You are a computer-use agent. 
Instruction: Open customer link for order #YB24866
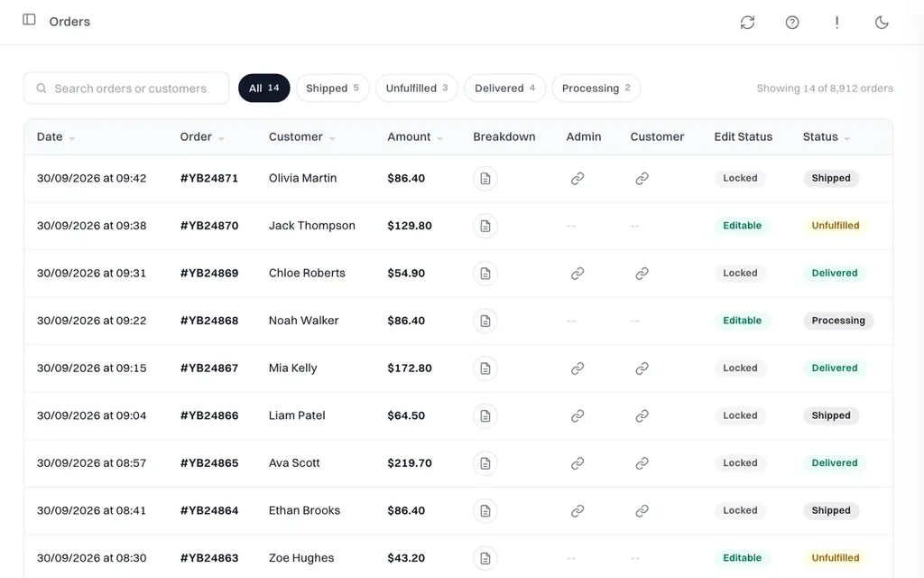(x=642, y=415)
